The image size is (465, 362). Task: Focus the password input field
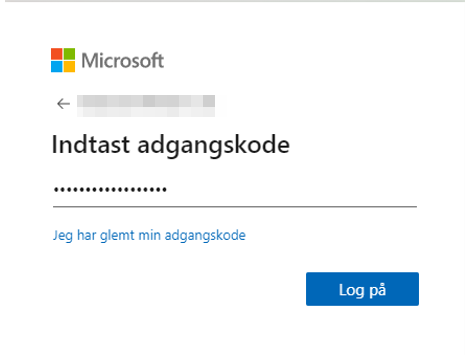coord(235,190)
